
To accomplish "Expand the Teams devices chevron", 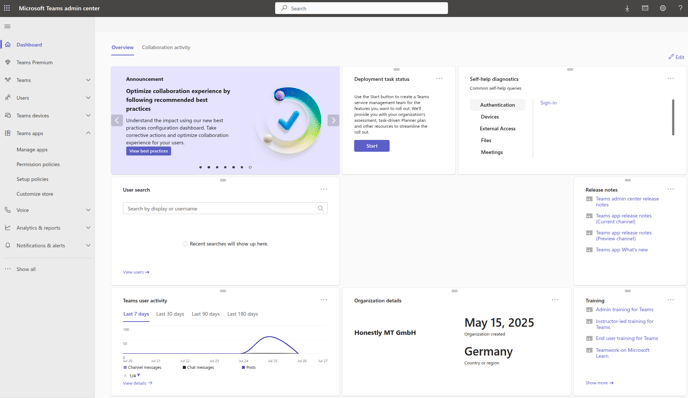I will [x=88, y=115].
